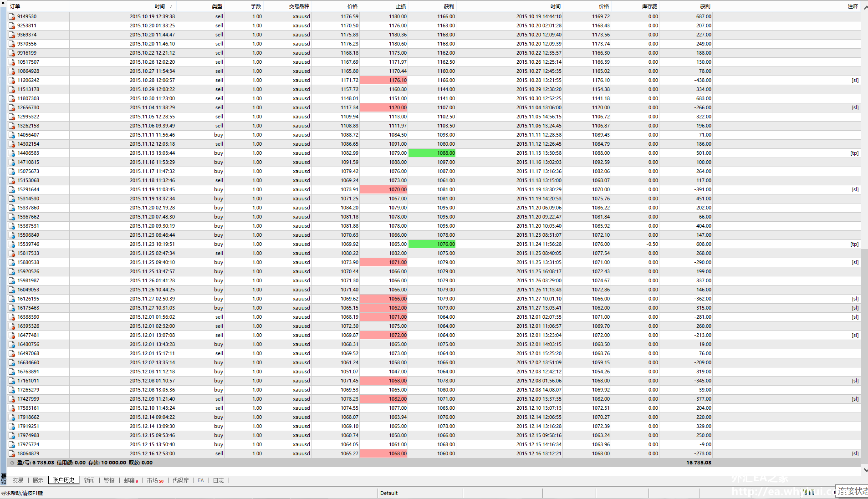Click the order icon for ticket 15075673
This screenshot has height=499, width=868.
pos(12,171)
